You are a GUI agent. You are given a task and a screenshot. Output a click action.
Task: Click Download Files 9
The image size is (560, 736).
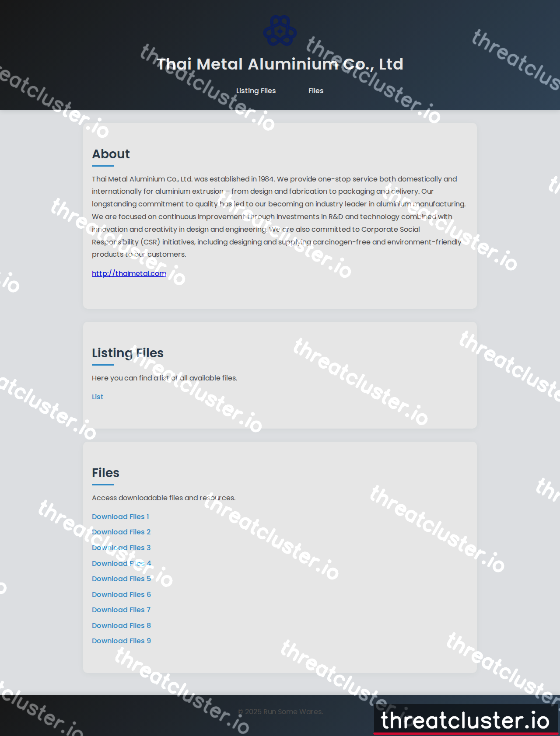[121, 641]
